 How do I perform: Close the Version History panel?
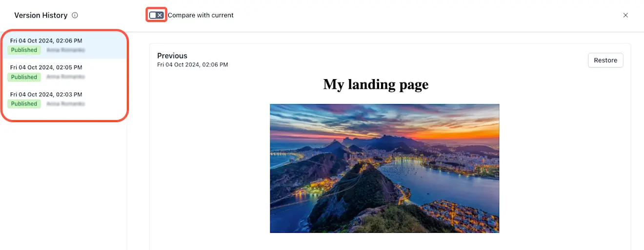[625, 15]
